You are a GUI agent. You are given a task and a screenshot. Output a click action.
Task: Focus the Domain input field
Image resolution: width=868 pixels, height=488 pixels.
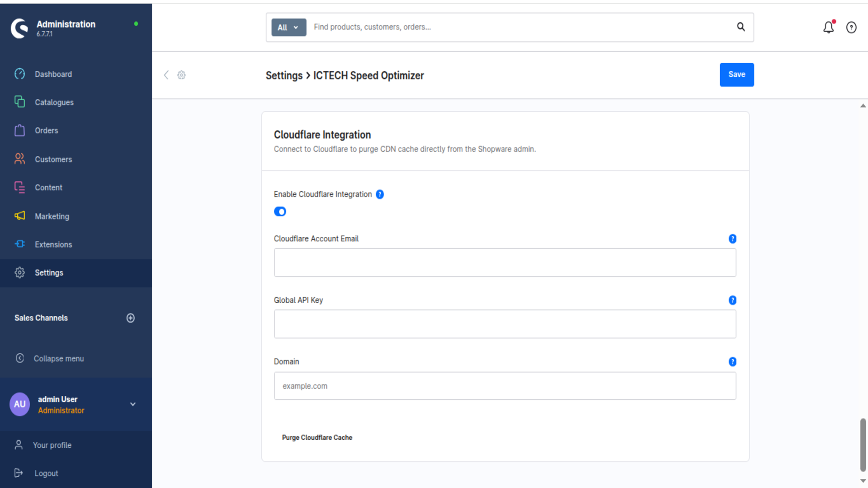pos(505,386)
